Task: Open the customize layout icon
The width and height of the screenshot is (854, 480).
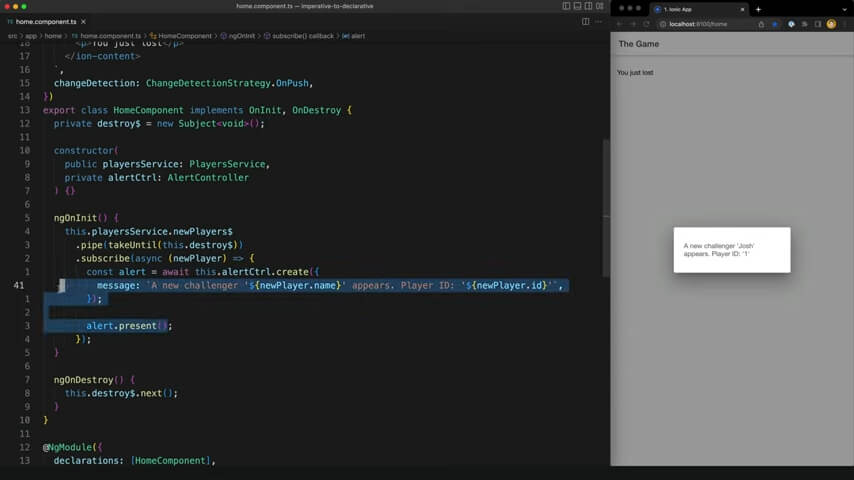Action: click(x=600, y=6)
